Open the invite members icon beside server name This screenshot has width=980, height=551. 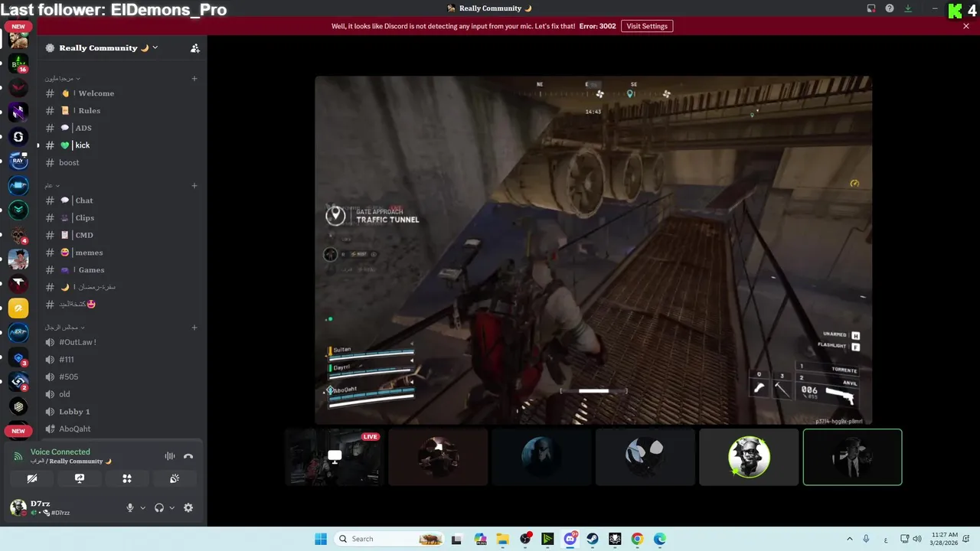195,48
